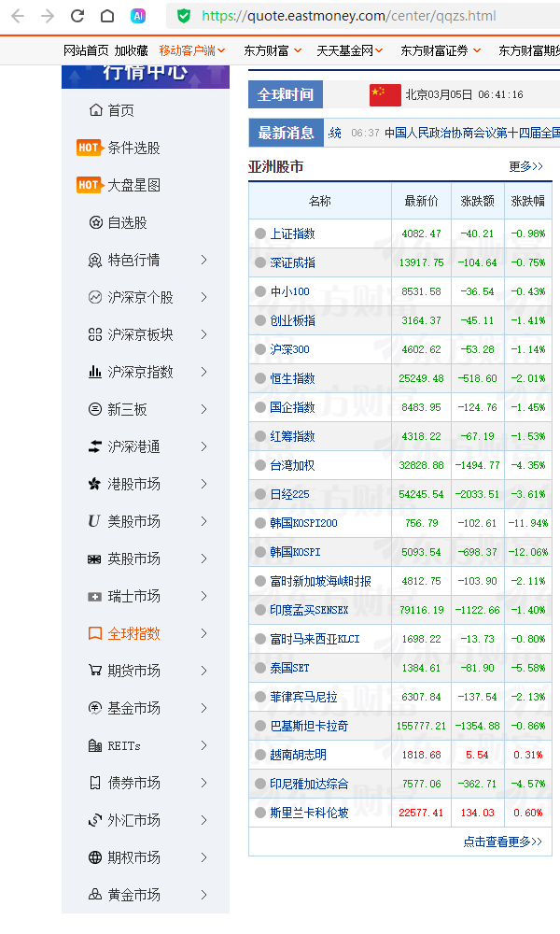Image resolution: width=560 pixels, height=934 pixels.
Task: Click the 英股市场 flag icon
Action: pos(94,559)
